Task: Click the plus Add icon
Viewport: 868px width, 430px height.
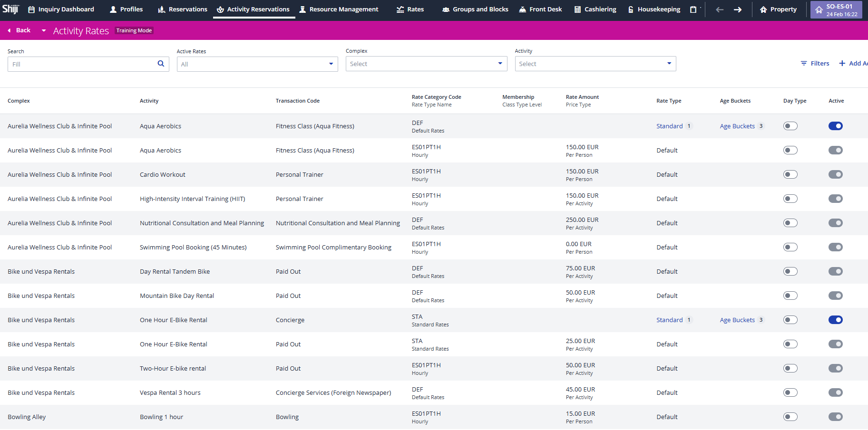Action: click(x=842, y=63)
